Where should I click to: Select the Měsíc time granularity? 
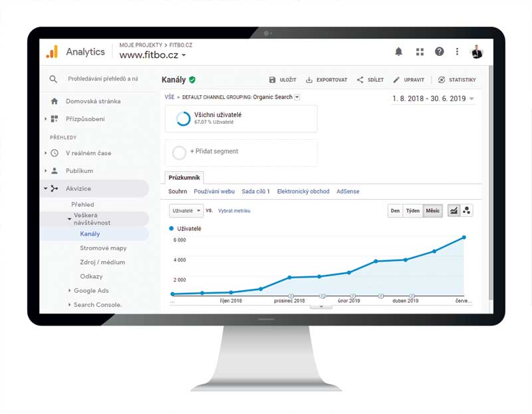(433, 211)
